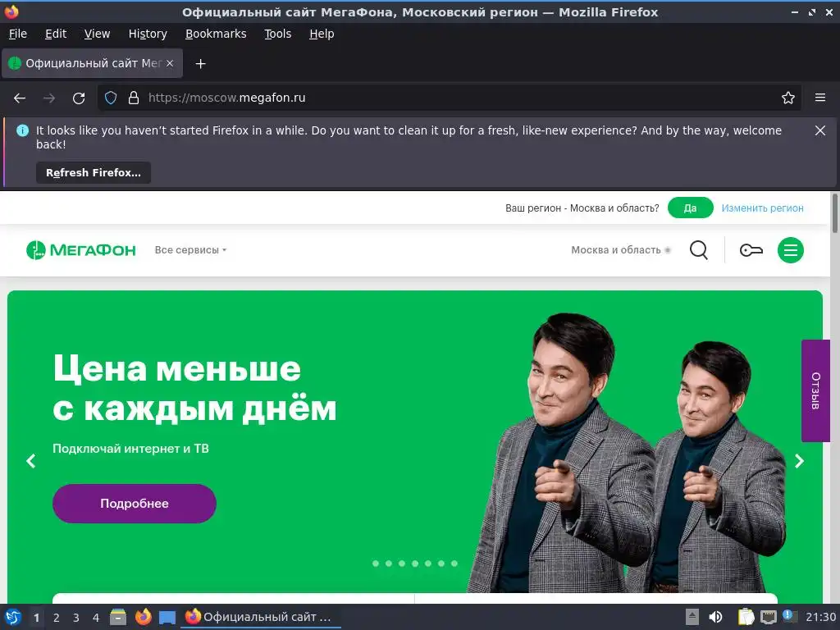
Task: Close the Официальный сайт tab
Action: [170, 63]
